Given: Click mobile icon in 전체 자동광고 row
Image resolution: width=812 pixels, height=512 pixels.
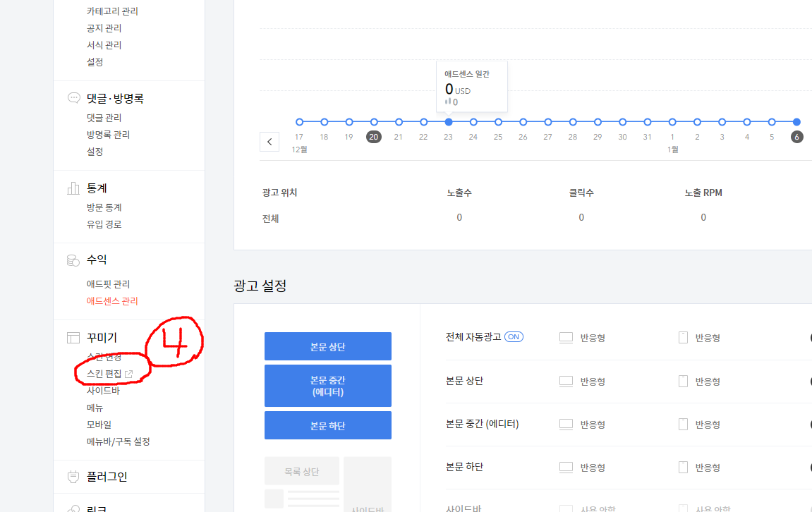Looking at the screenshot, I should tap(683, 338).
